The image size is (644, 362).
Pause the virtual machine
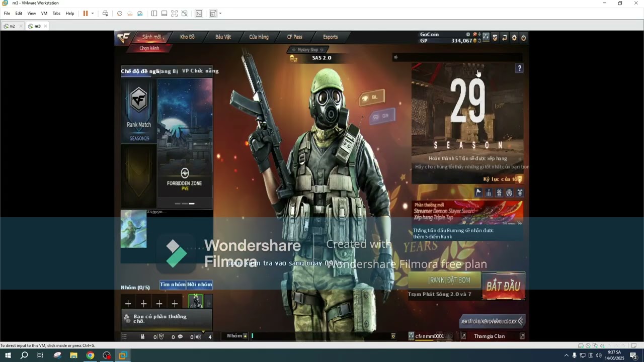click(x=86, y=14)
